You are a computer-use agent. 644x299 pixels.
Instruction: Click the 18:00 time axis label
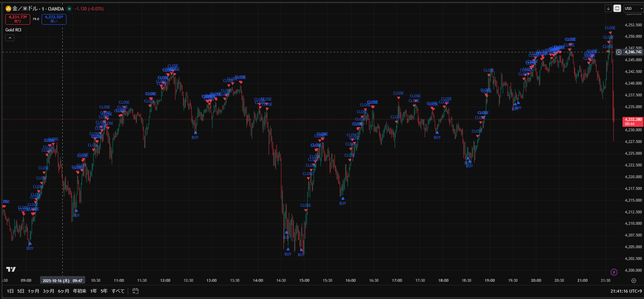click(443, 281)
